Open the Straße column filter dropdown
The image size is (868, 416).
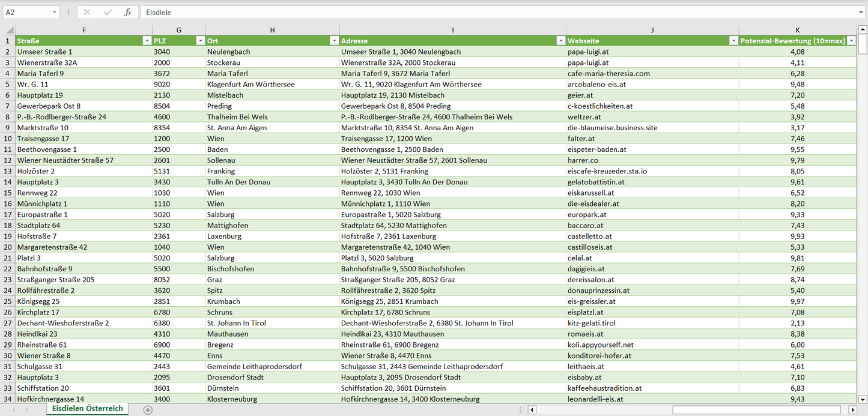(147, 41)
